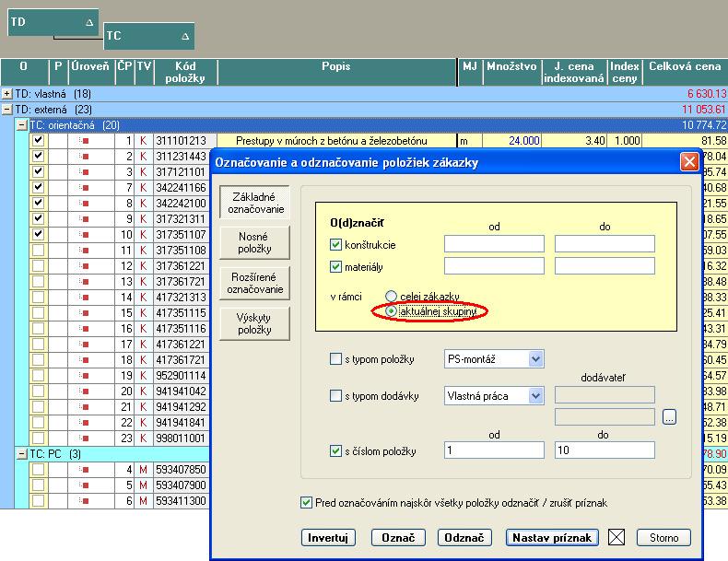Click the crossed box icon beside Nastav príznak
This screenshot has height=561, width=728.
click(x=616, y=537)
